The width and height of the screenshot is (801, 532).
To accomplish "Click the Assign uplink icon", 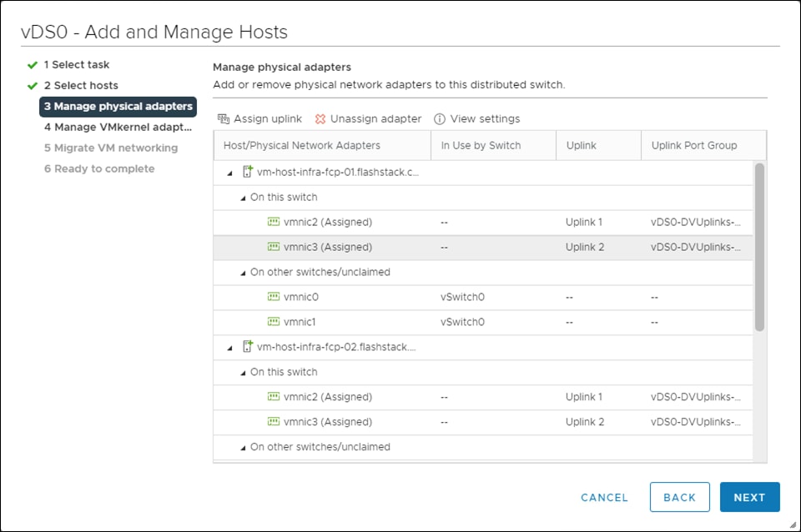I will click(223, 119).
